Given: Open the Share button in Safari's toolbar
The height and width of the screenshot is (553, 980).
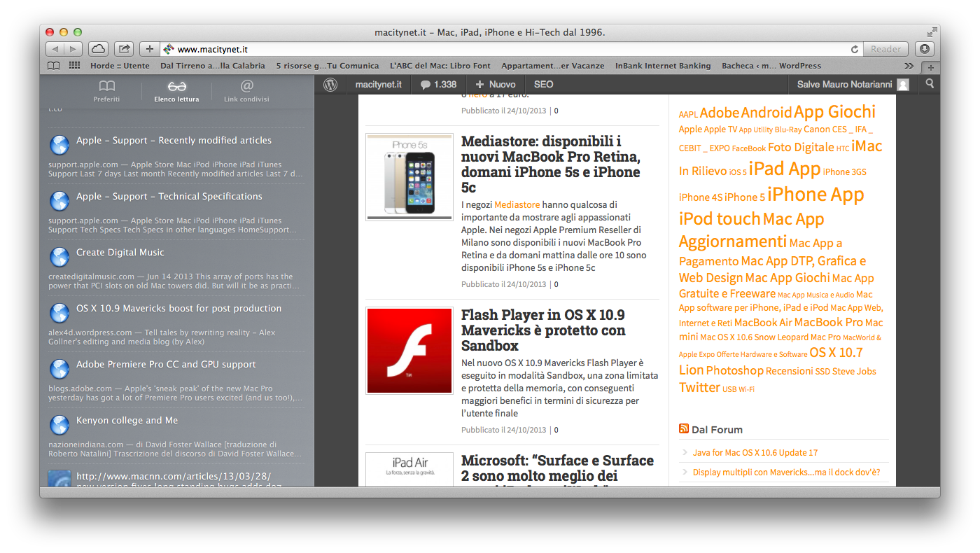Looking at the screenshot, I should [124, 49].
